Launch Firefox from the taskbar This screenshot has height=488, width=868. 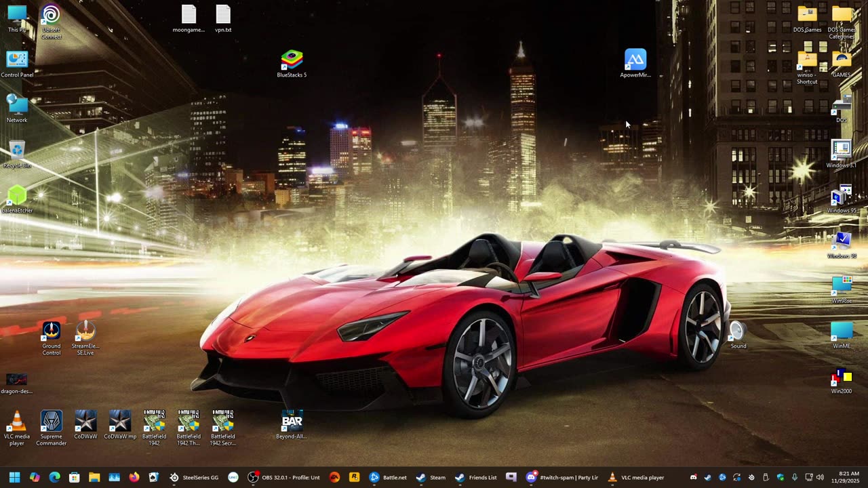point(134,477)
